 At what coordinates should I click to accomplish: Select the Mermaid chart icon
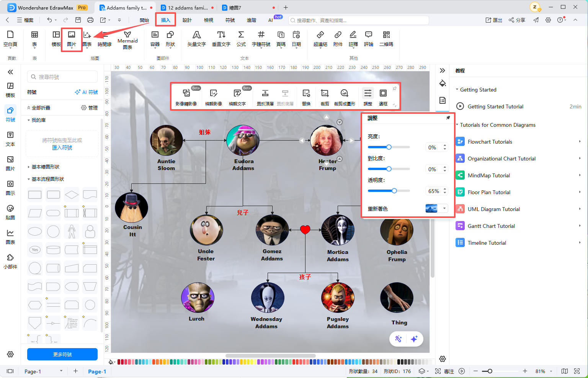(x=127, y=34)
